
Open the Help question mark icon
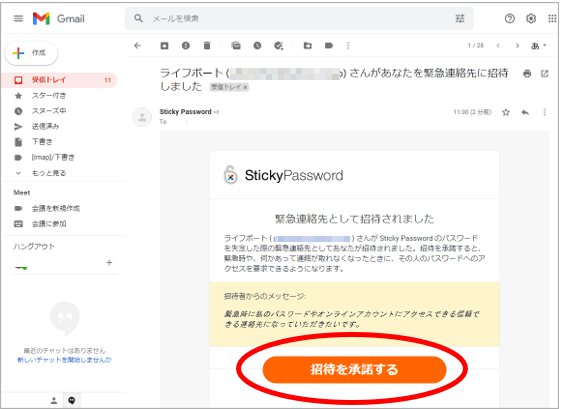[509, 18]
